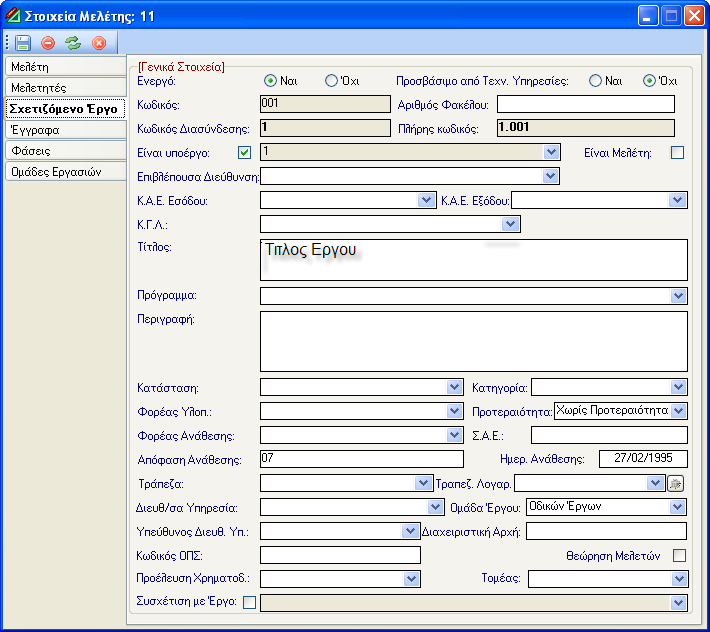Viewport: 710px width, 632px height.
Task: Open the Προέλευση Χρηματοδ. dropdown
Action: 411,579
